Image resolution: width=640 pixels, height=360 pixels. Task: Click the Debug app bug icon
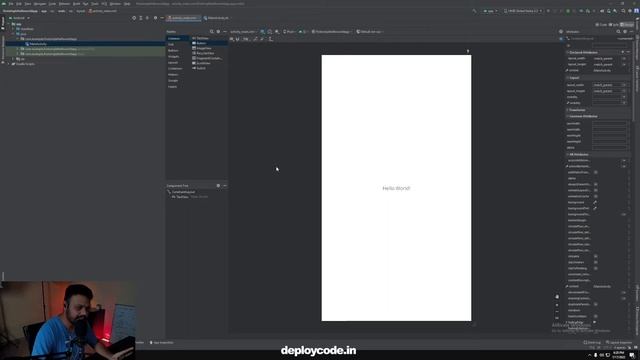(x=568, y=11)
